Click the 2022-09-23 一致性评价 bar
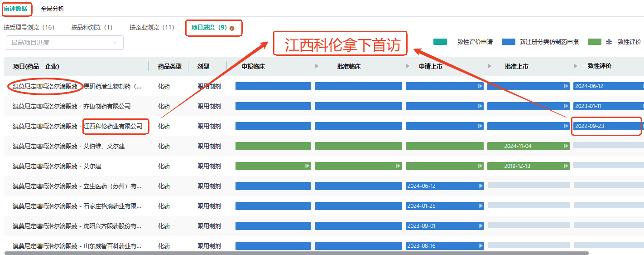Viewport: 644px width, 255px height. [608, 126]
